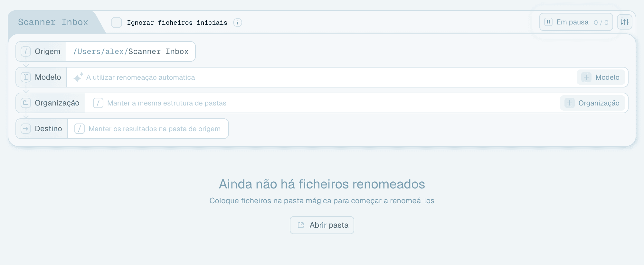Image resolution: width=644 pixels, height=265 pixels.
Task: Click the Destino arrow icon
Action: 26,129
